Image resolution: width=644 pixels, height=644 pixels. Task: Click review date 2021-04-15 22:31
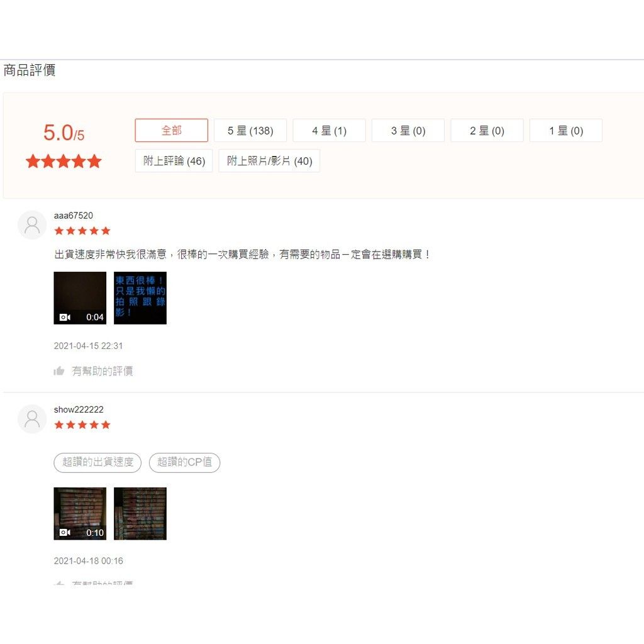88,346
